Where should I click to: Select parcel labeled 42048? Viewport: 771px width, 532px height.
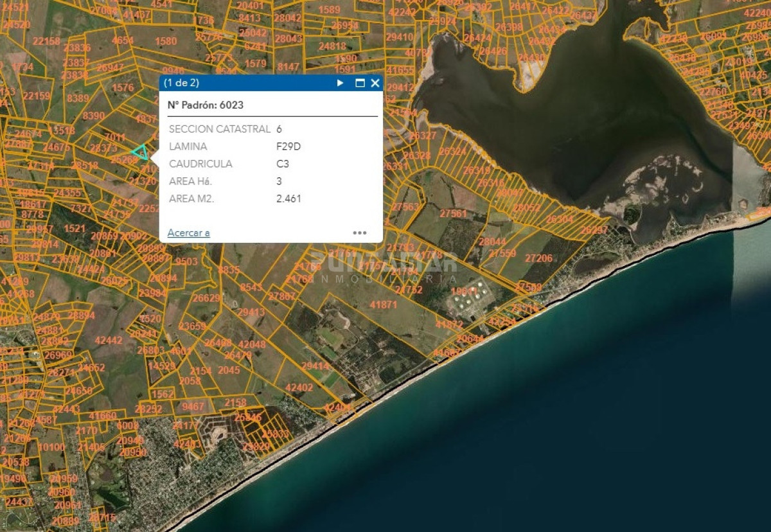point(252,344)
